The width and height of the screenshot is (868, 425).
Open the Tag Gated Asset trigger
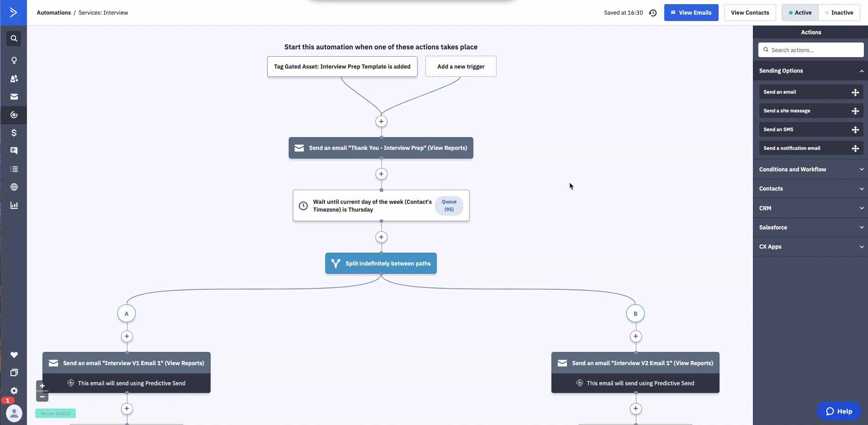[x=342, y=67]
